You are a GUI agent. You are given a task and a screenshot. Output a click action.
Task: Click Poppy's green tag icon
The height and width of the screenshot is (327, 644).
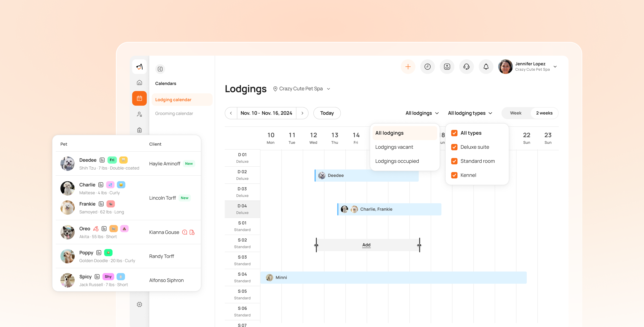tap(108, 253)
